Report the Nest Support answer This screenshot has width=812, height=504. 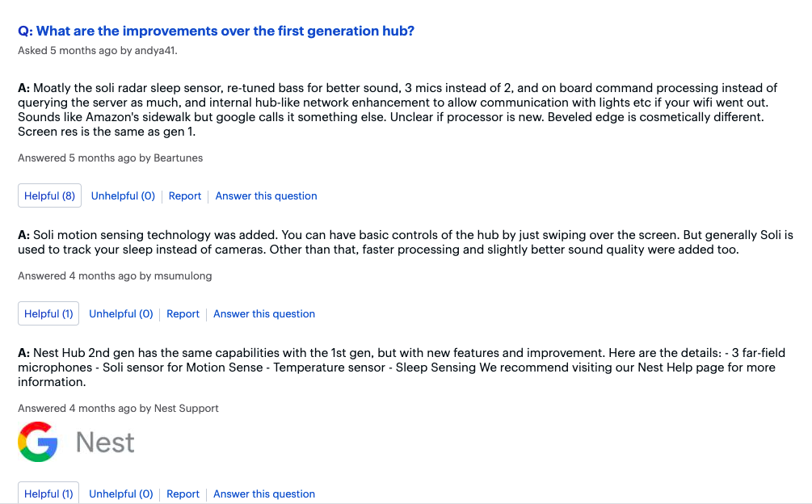[x=183, y=494]
